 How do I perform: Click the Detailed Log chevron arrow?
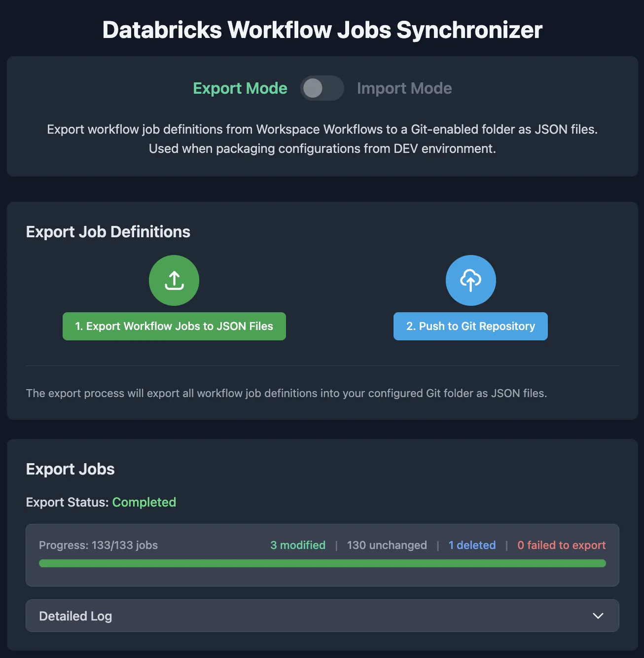click(x=598, y=616)
